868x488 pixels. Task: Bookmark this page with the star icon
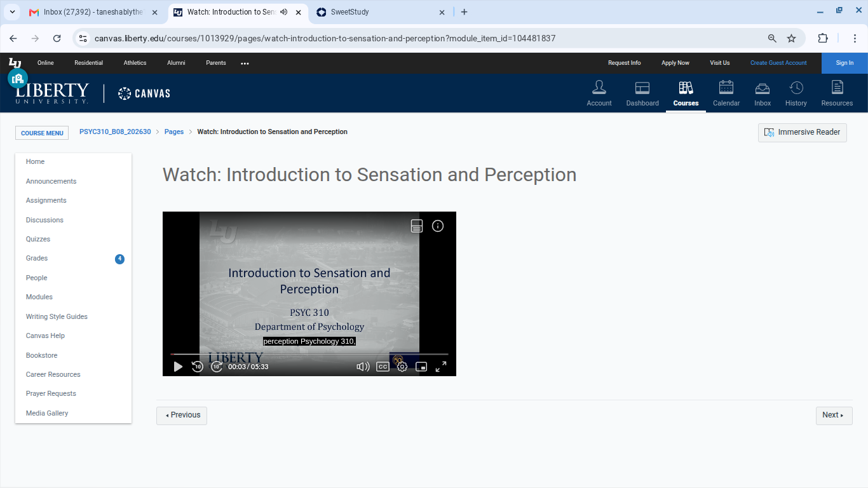pyautogui.click(x=792, y=38)
